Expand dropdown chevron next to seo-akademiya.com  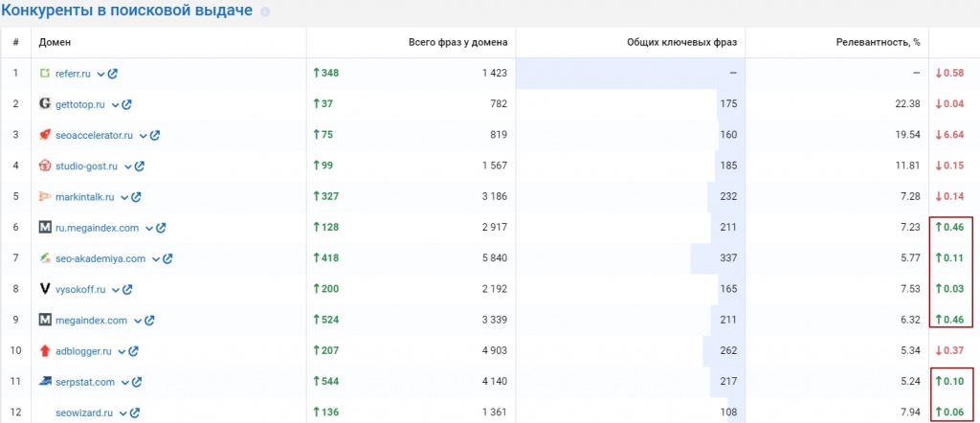click(155, 259)
